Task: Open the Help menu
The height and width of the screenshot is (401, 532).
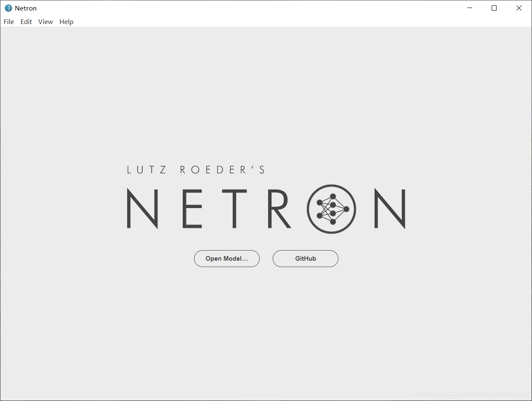Action: tap(66, 22)
